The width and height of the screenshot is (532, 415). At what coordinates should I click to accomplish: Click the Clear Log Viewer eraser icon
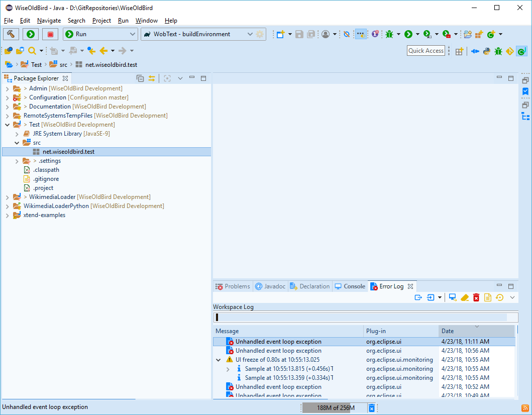[465, 297]
